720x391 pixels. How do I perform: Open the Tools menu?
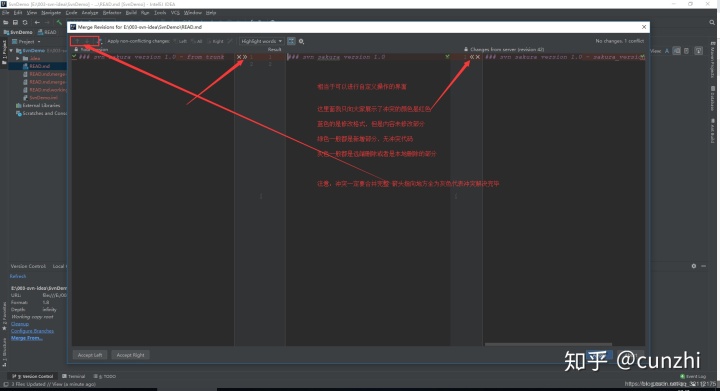[x=160, y=13]
